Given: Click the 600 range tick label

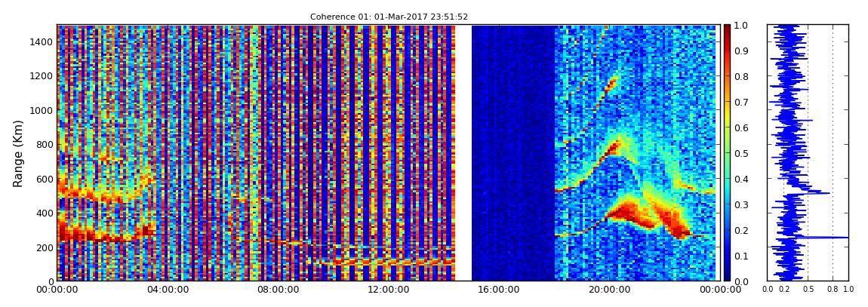Looking at the screenshot, I should coord(45,180).
